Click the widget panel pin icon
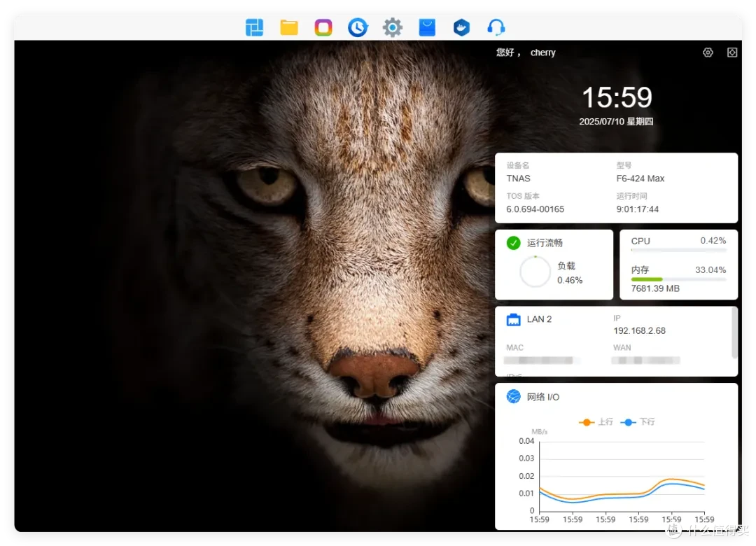Image resolution: width=756 pixels, height=546 pixels. [x=732, y=52]
